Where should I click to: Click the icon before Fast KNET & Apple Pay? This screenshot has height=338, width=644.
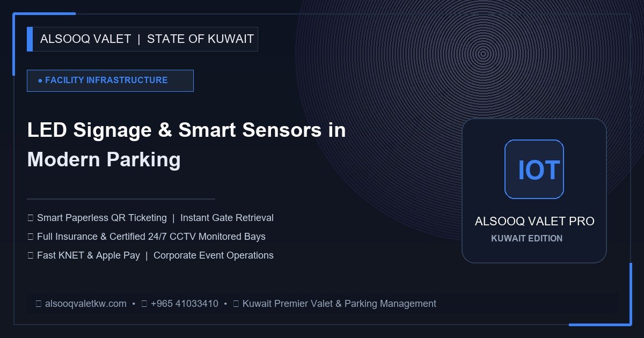(x=30, y=255)
